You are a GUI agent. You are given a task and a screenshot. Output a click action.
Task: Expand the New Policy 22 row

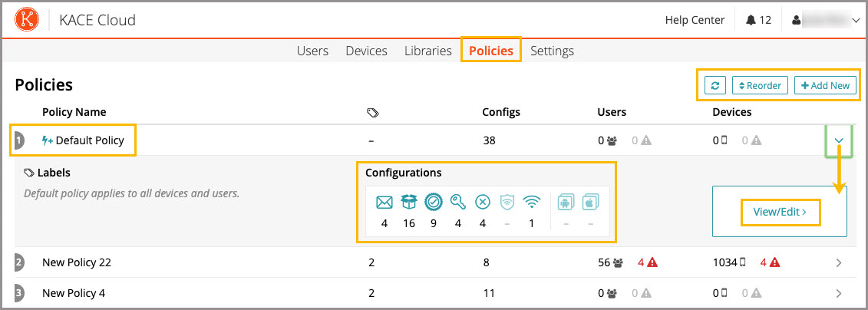click(x=839, y=262)
